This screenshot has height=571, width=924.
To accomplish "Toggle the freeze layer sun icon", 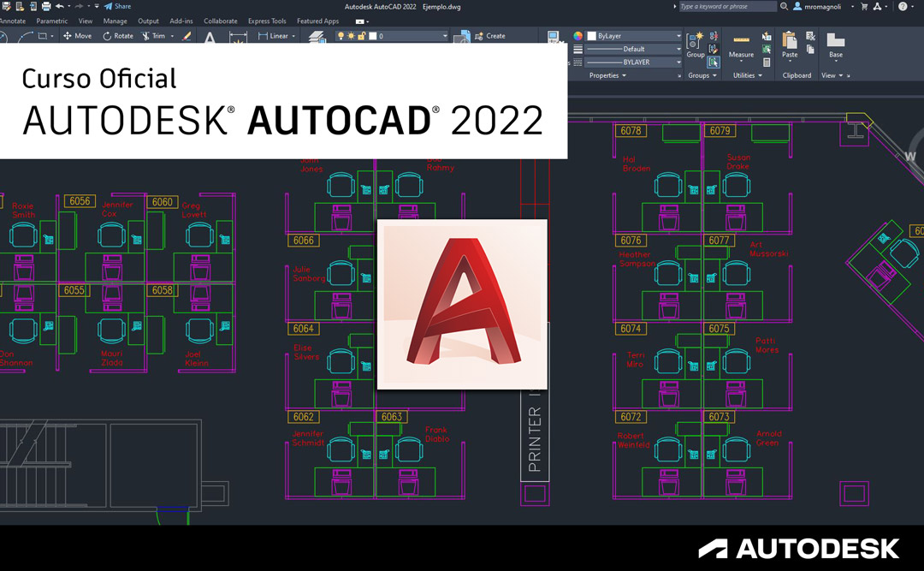I will coord(352,36).
